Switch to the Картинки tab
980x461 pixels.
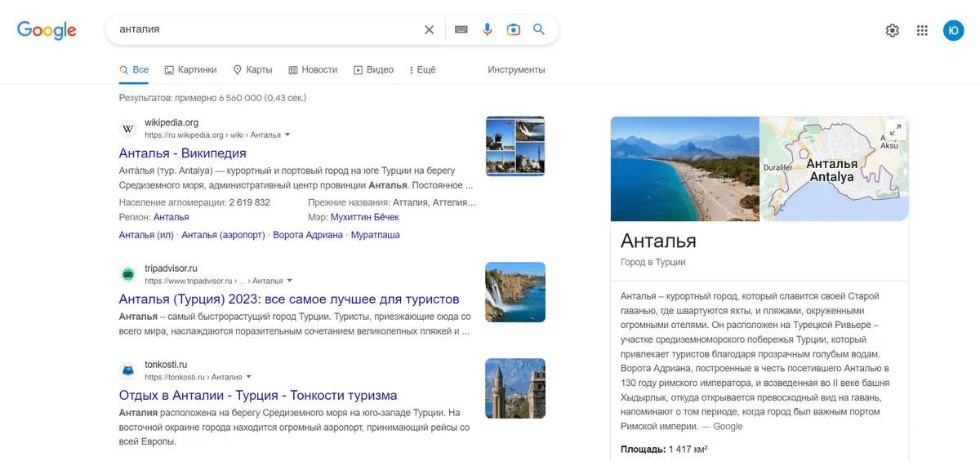[190, 70]
